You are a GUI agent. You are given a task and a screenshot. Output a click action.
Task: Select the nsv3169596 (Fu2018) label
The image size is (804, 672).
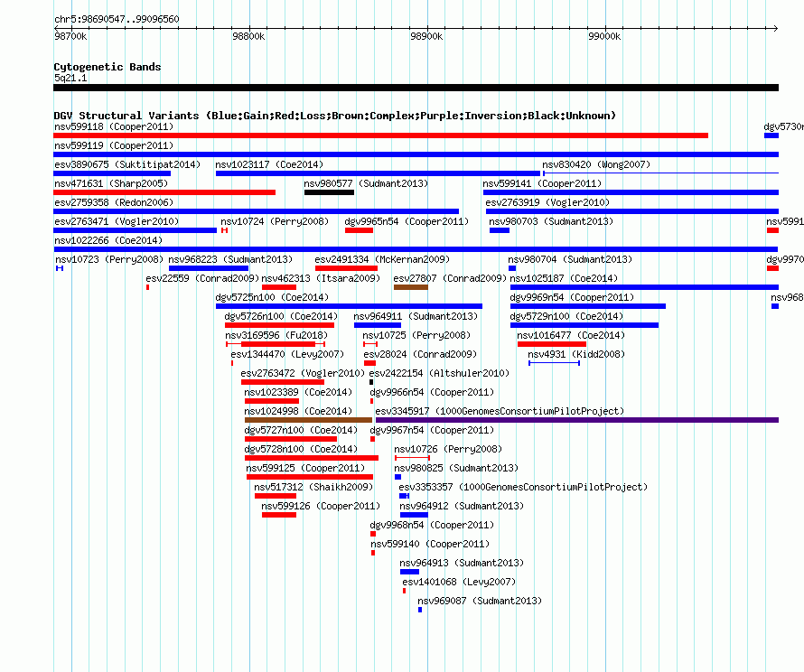point(276,335)
